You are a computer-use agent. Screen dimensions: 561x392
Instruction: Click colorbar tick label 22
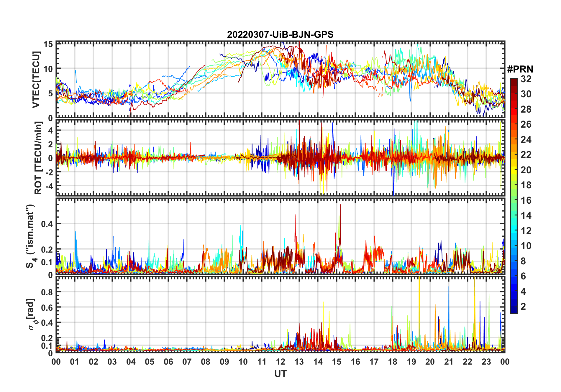[526, 155]
